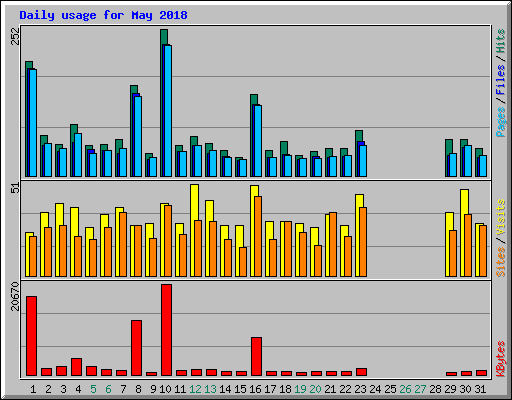This screenshot has width=512, height=400.
Task: Click day 21 on the date axis
Action: point(330,389)
